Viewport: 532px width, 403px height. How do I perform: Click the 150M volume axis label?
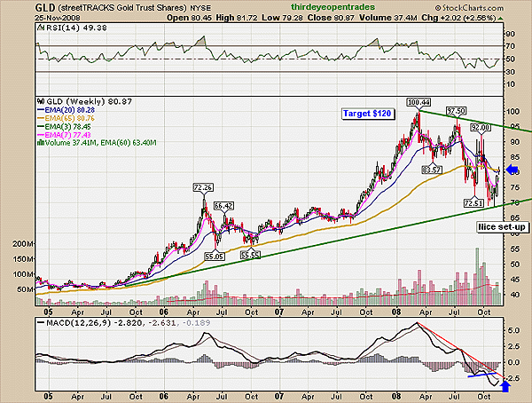pos(23,259)
